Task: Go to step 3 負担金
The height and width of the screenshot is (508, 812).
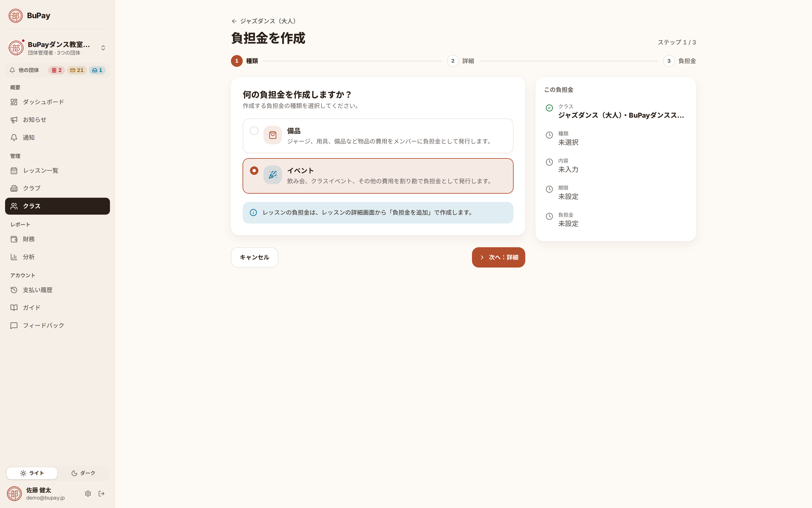Action: (x=679, y=61)
